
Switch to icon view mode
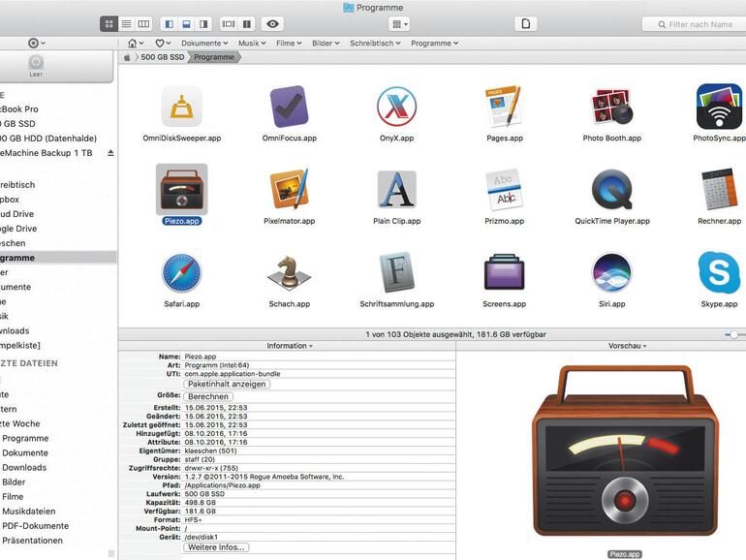pos(109,23)
